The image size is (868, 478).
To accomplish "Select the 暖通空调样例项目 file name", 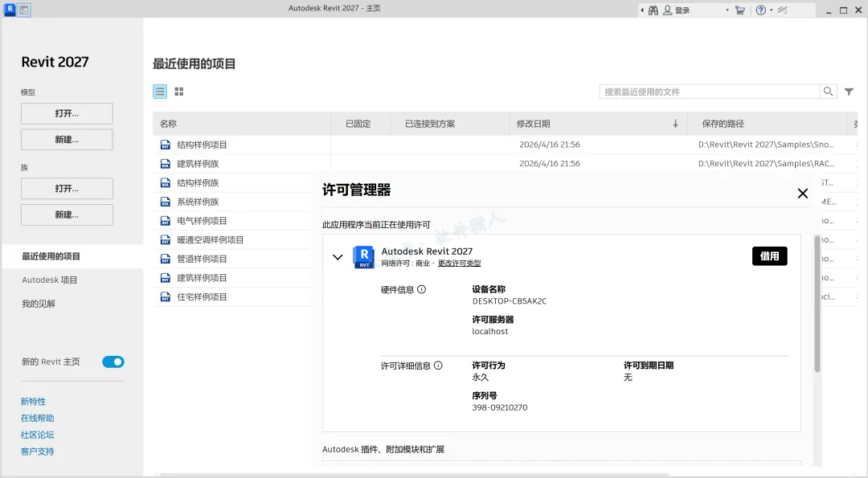I will [x=211, y=239].
